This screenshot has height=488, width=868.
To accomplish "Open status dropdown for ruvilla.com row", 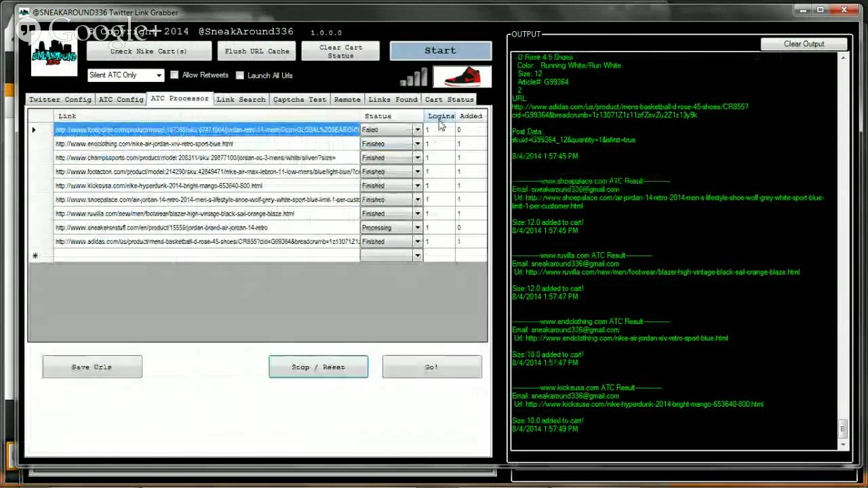I will (417, 213).
